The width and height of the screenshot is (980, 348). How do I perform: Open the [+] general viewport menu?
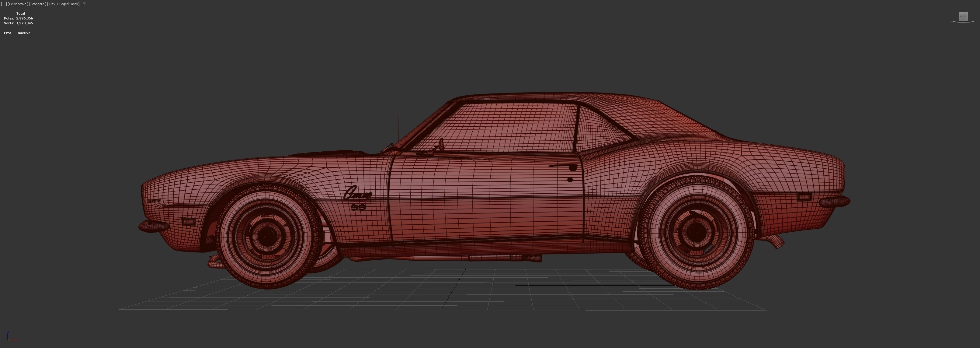click(4, 4)
